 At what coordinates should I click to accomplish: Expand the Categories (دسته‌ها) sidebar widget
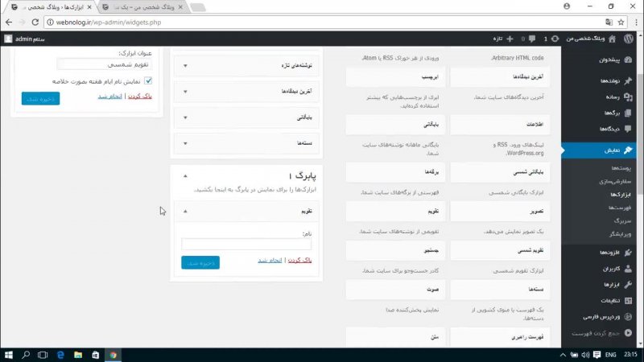185,143
